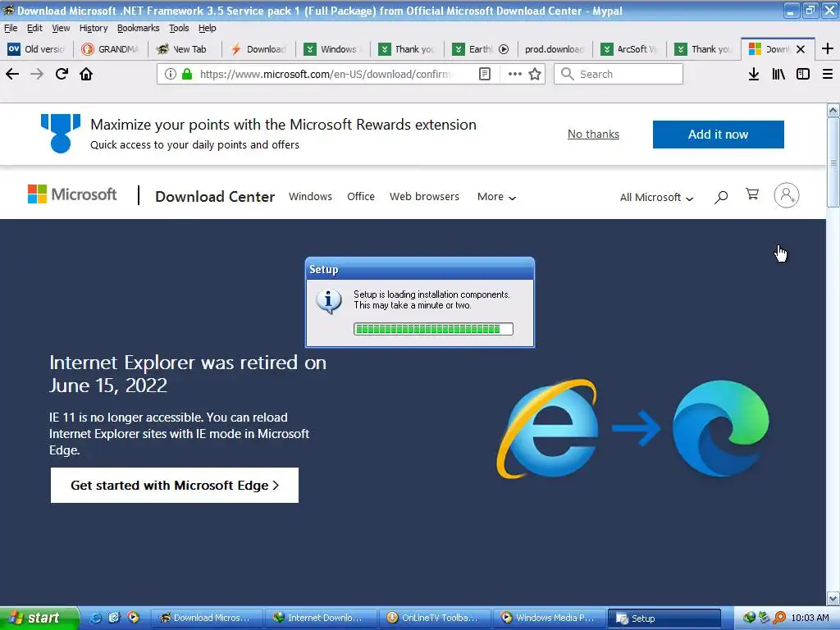The image size is (840, 630).
Task: Open the browser hamburger menu
Action: [x=828, y=74]
